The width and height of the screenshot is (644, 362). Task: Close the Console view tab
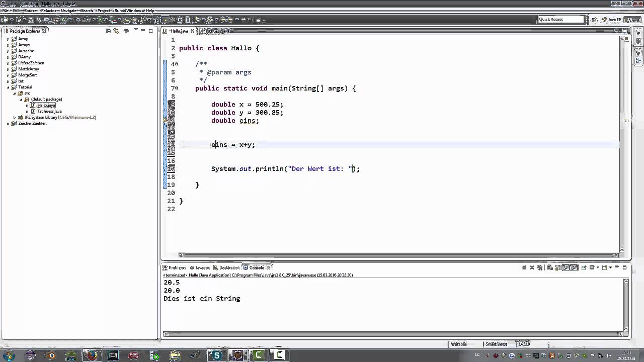tap(269, 267)
